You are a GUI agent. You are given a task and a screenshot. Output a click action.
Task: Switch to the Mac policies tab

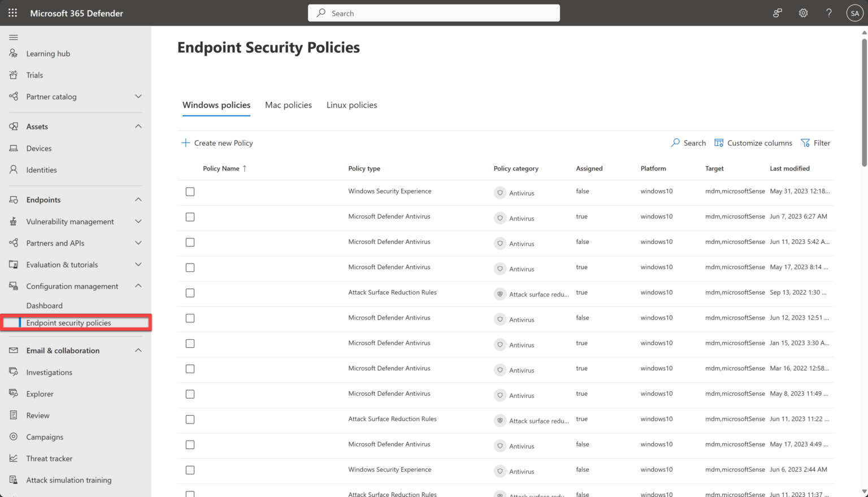pyautogui.click(x=288, y=105)
